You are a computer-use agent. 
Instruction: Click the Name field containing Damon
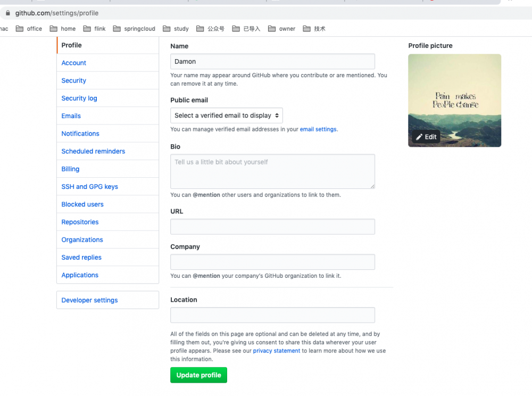272,61
